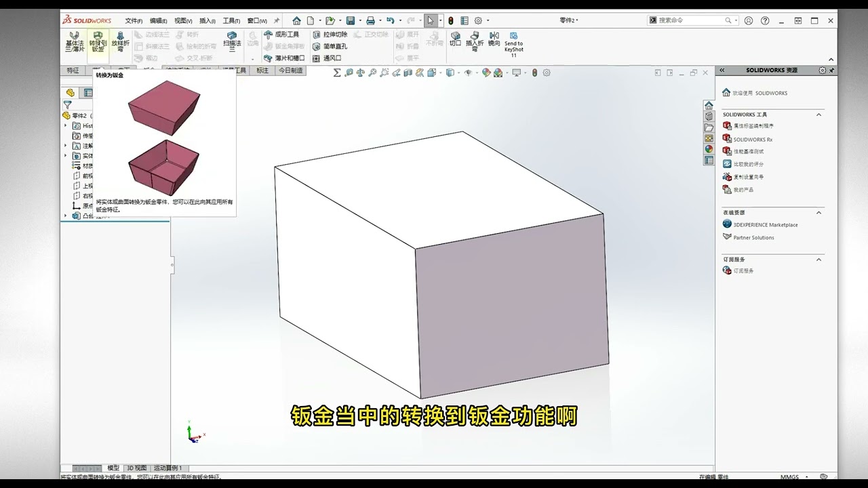This screenshot has height=488, width=868.
Task: Click the Mirror tool (镜向)
Action: pyautogui.click(x=494, y=39)
